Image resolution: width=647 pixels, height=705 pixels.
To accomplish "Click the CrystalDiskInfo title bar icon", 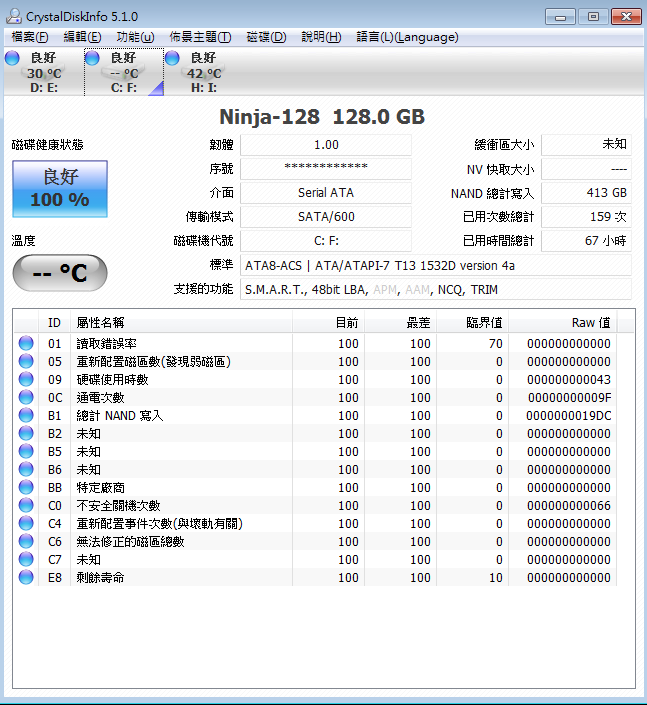I will point(14,17).
